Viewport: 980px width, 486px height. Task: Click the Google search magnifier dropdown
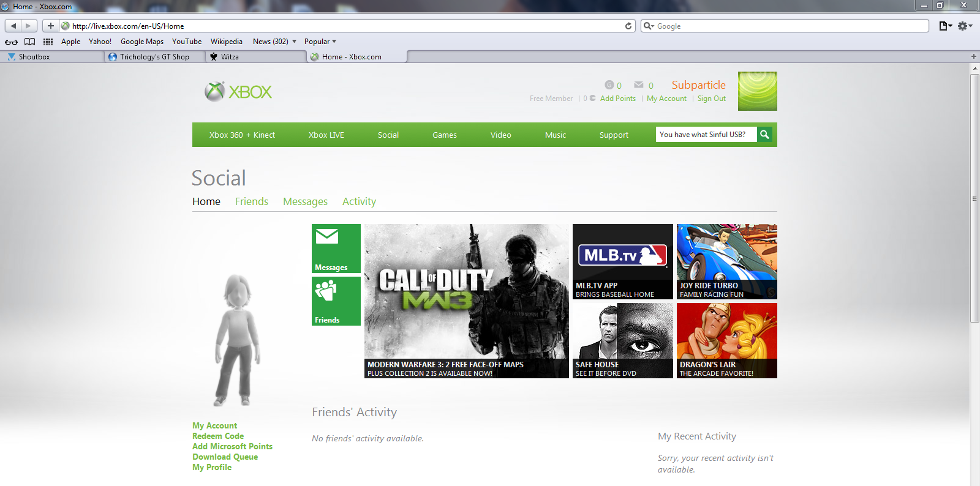click(649, 26)
